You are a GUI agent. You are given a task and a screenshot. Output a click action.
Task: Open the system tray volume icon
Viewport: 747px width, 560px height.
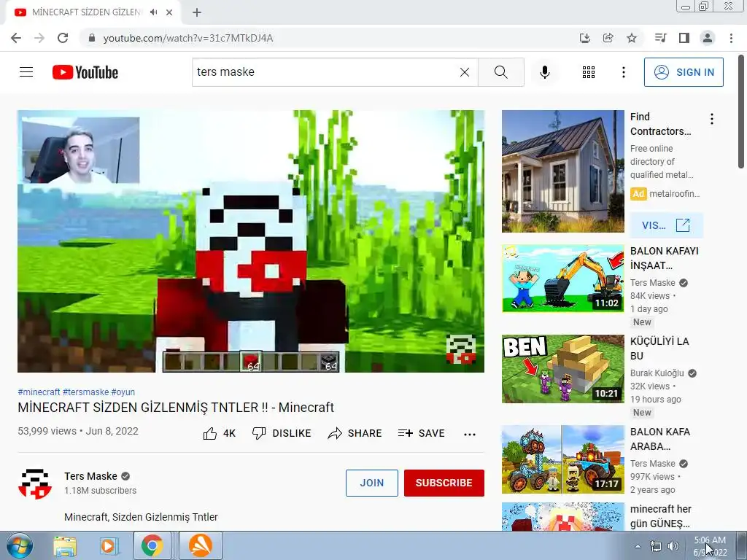[x=673, y=546]
